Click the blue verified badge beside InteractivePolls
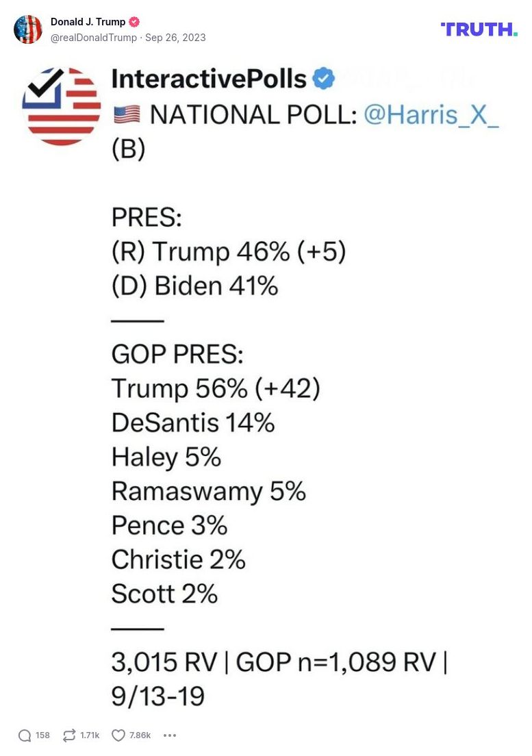Image resolution: width=532 pixels, height=756 pixels. (x=323, y=79)
